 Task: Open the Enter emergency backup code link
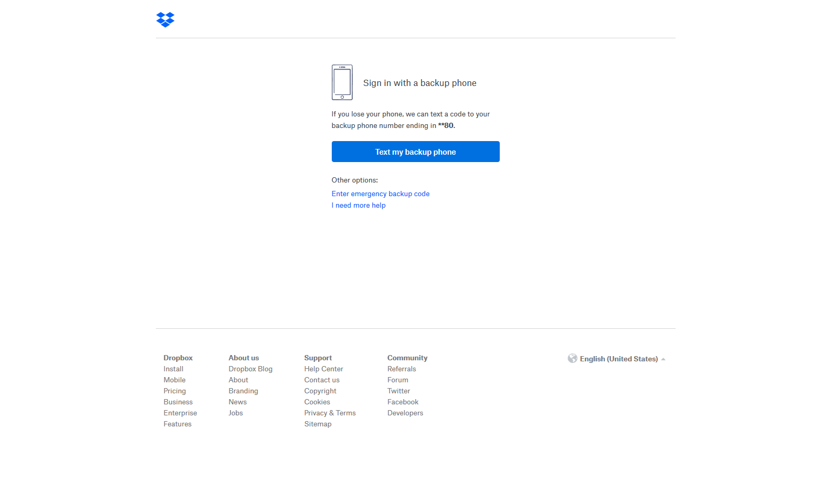[x=381, y=194]
